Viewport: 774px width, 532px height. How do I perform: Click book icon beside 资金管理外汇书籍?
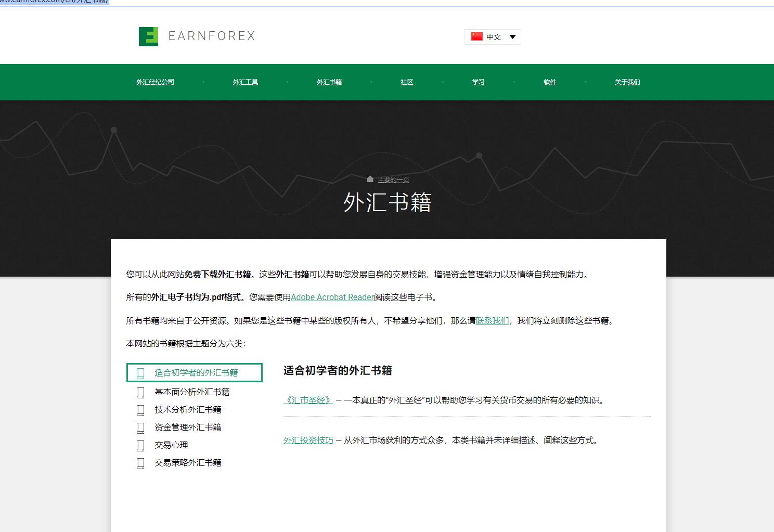(140, 427)
